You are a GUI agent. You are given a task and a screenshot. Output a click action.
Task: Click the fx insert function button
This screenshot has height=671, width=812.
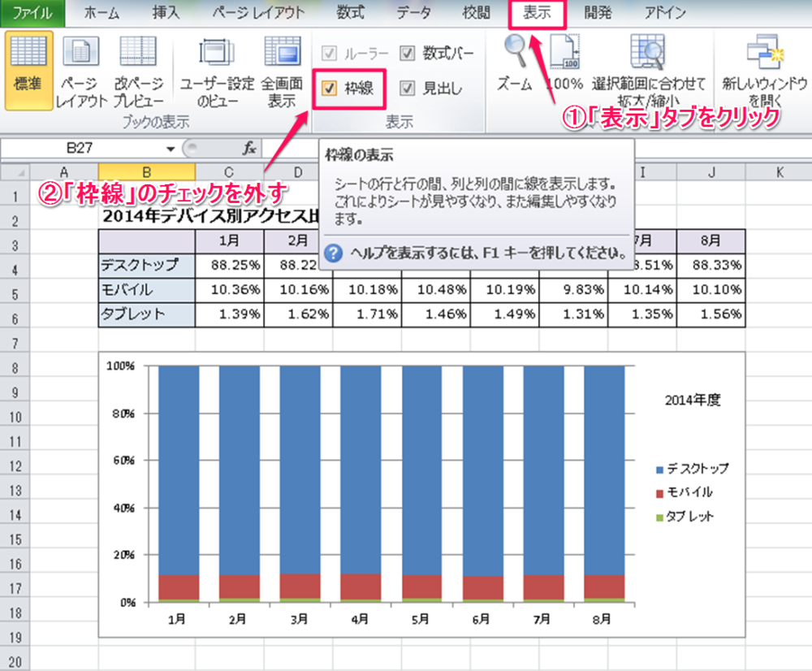[x=249, y=149]
